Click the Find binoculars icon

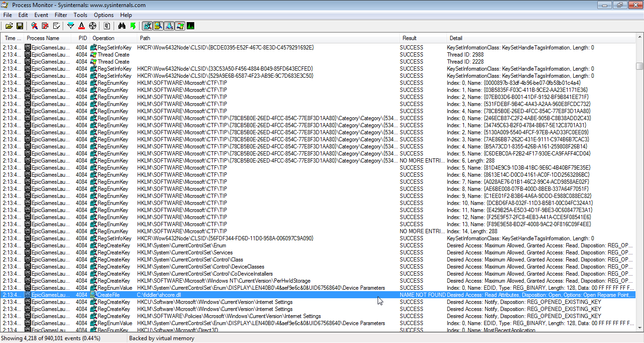(x=122, y=25)
